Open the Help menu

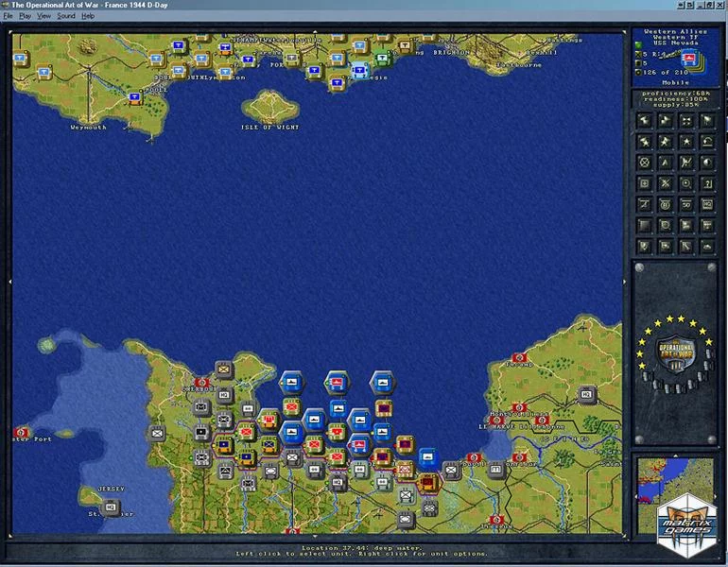coord(88,16)
